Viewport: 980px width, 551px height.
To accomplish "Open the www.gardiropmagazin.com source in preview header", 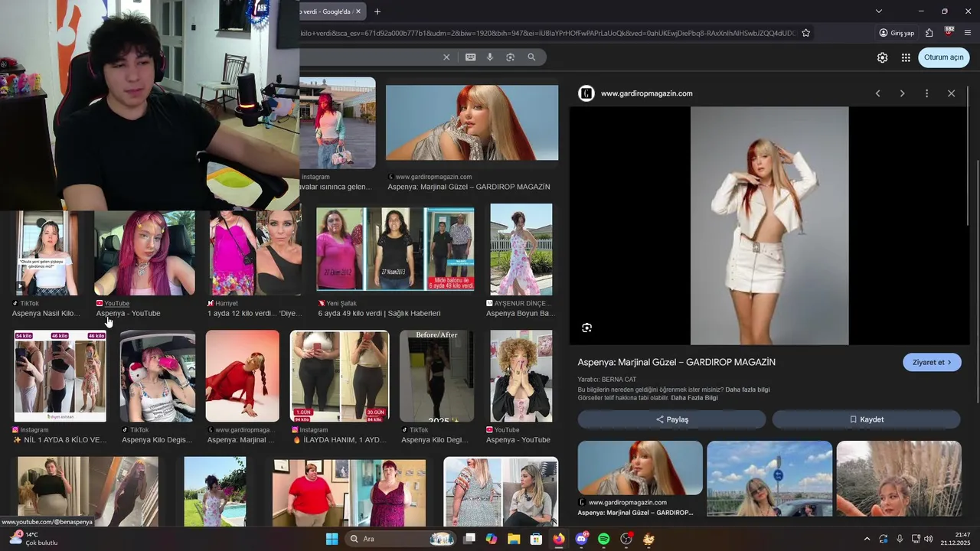I will point(646,93).
